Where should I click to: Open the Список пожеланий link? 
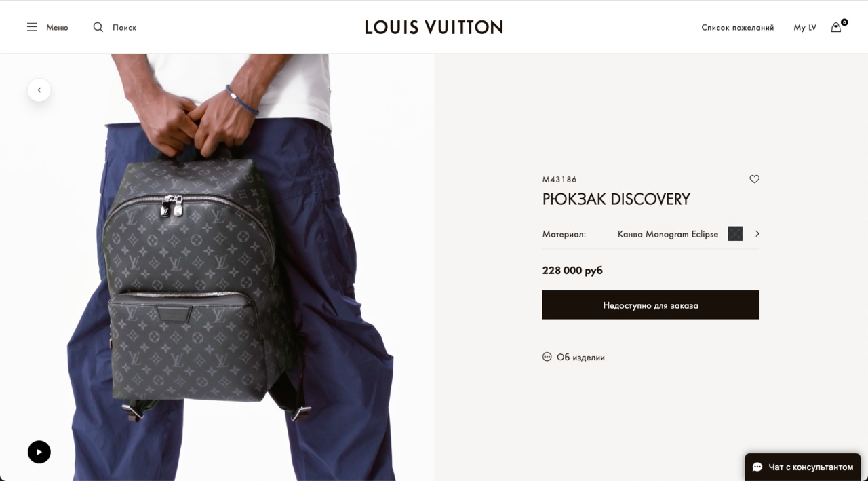[738, 28]
